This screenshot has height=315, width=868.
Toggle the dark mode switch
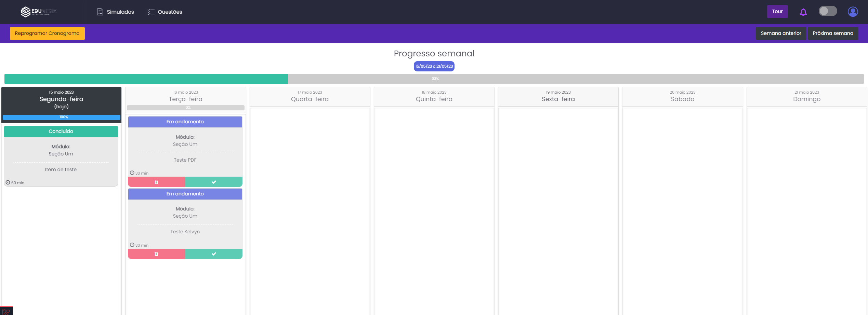tap(828, 11)
